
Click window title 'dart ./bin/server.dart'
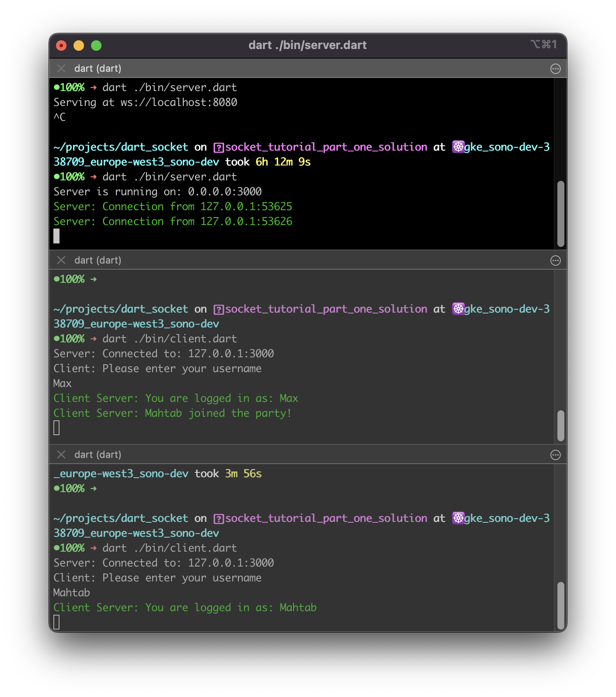pos(308,45)
